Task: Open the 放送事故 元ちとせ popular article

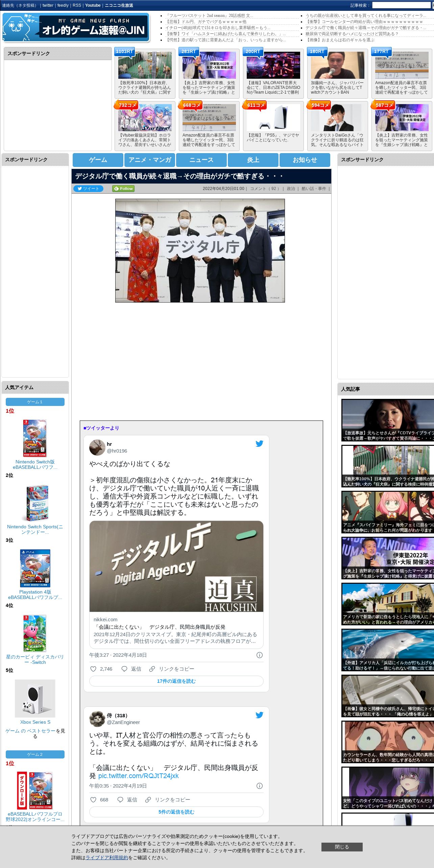Action: (x=388, y=420)
